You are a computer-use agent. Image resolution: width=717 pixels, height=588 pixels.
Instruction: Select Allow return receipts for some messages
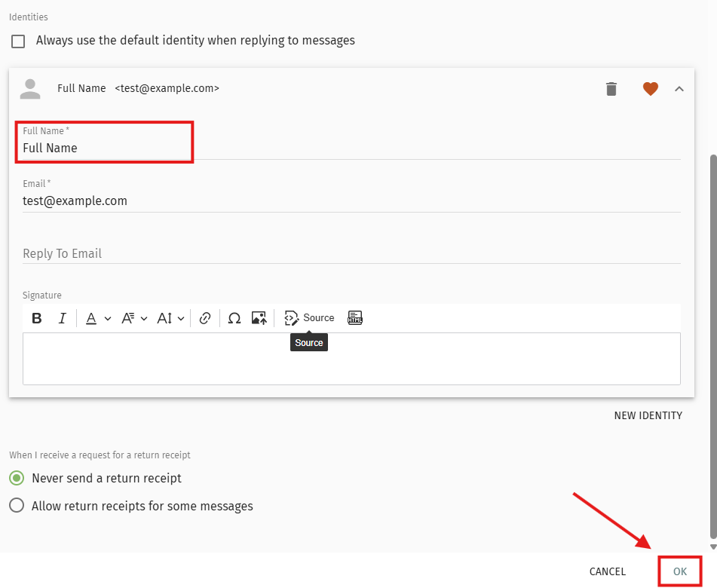click(17, 506)
